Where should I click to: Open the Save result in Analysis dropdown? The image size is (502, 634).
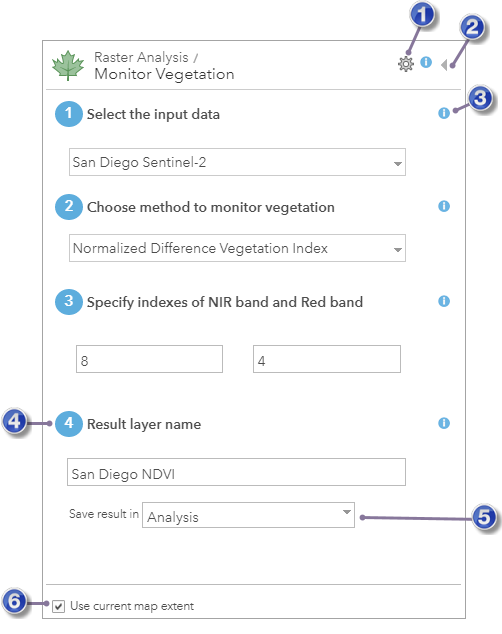click(x=248, y=515)
